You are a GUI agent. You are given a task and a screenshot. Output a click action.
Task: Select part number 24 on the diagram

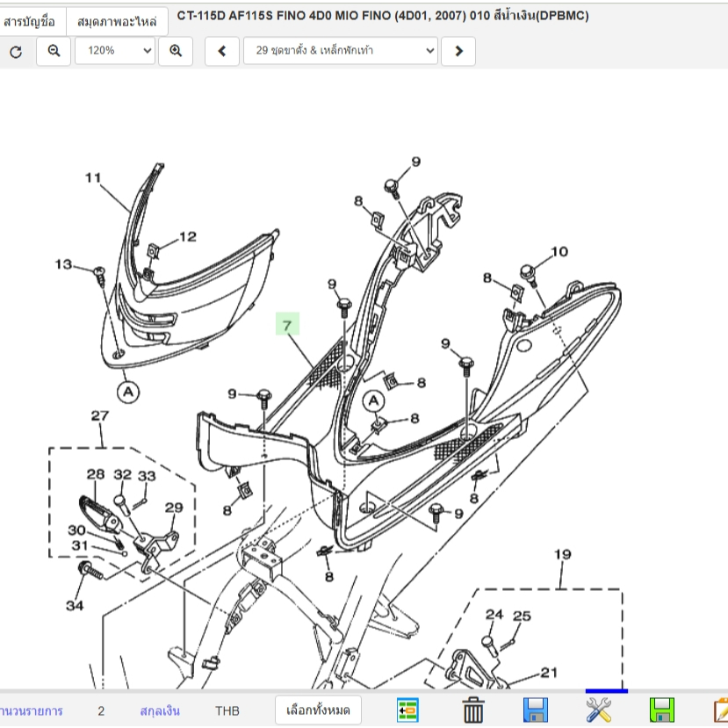[x=494, y=615]
